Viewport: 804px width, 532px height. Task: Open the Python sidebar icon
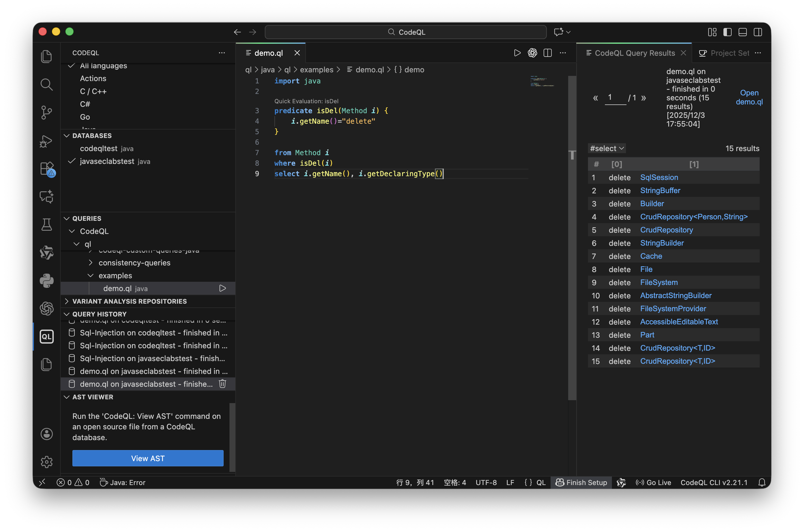click(x=46, y=281)
